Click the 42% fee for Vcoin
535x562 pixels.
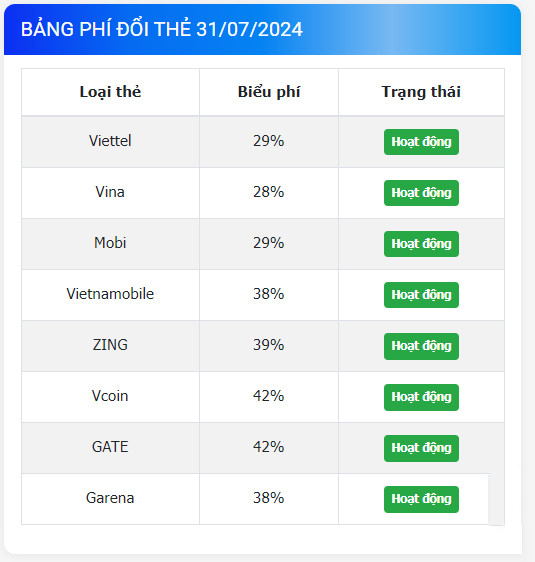click(x=269, y=396)
